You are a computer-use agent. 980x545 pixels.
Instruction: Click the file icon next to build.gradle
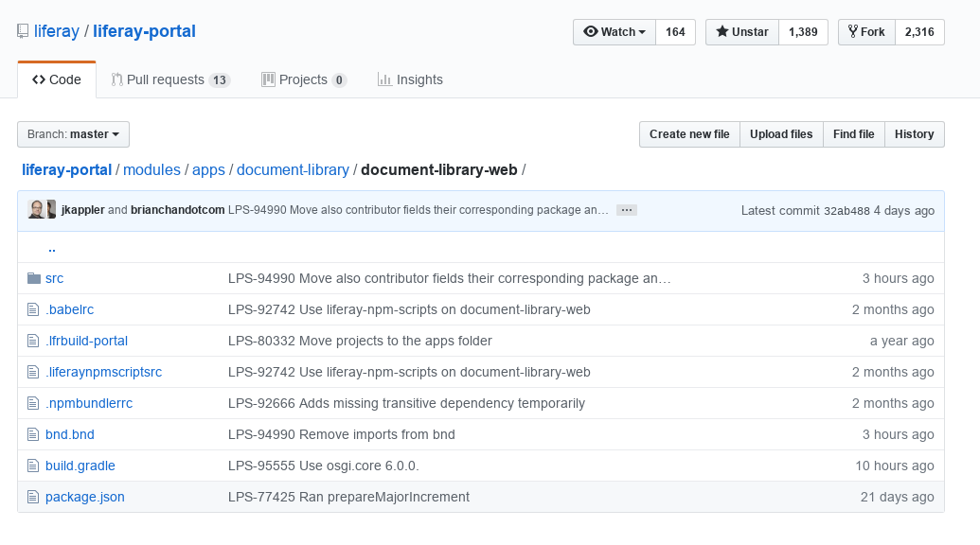(x=34, y=466)
